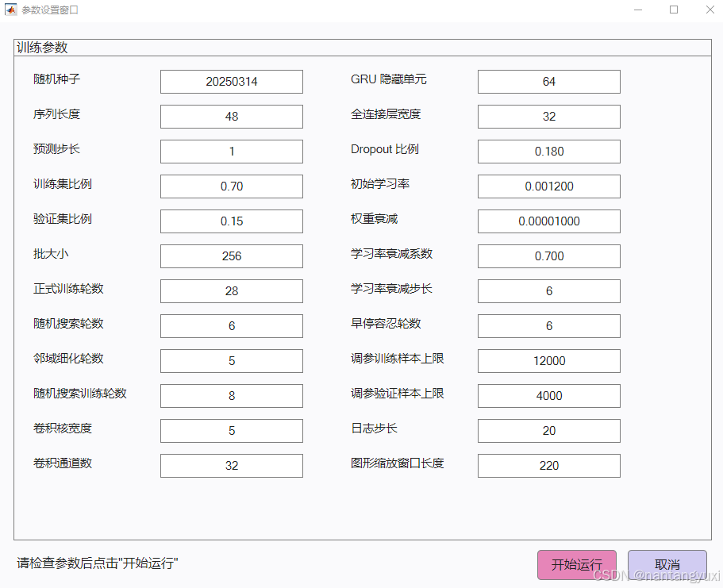723x588 pixels.
Task: Maximize the 参数设置窗口 window
Action: tap(674, 10)
